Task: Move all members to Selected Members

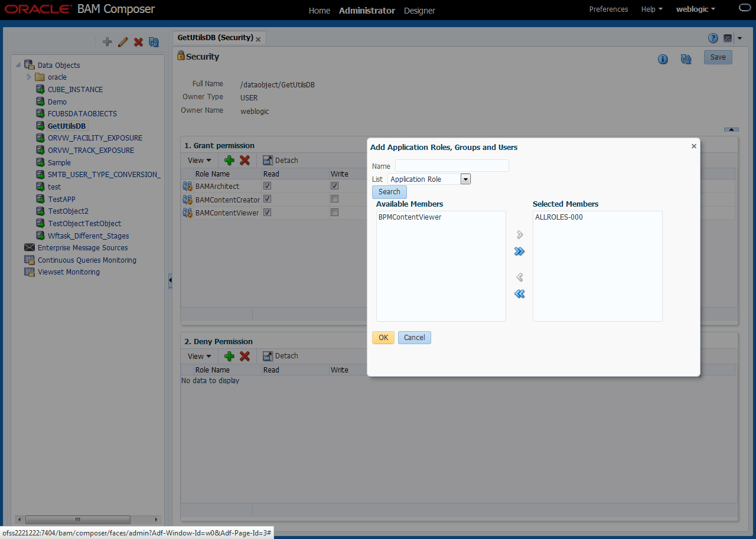Action: [x=520, y=251]
